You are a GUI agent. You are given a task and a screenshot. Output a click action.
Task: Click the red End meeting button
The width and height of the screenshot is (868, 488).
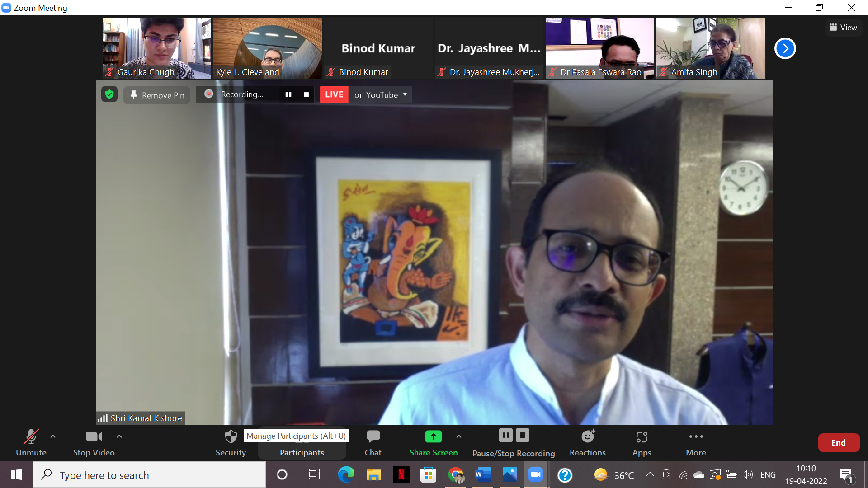point(838,443)
